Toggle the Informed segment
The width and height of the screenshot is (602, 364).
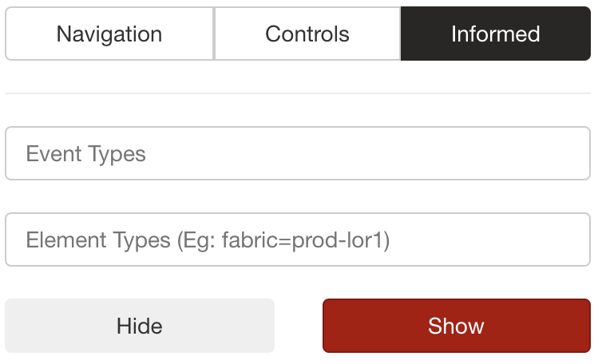pos(495,34)
